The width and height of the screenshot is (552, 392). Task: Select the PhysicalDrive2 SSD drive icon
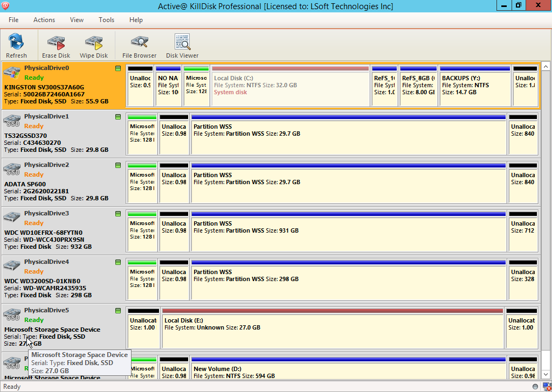(12, 170)
